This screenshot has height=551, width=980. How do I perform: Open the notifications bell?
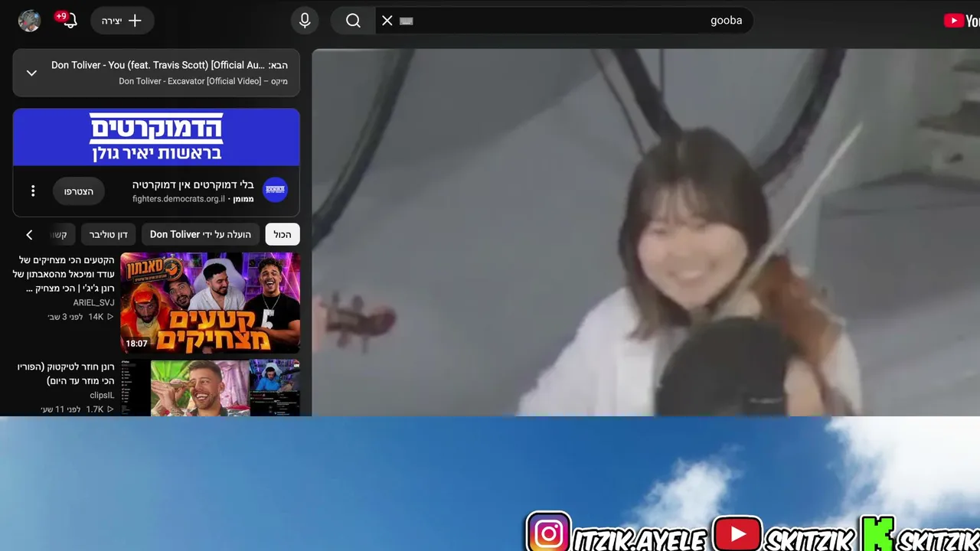(x=68, y=21)
